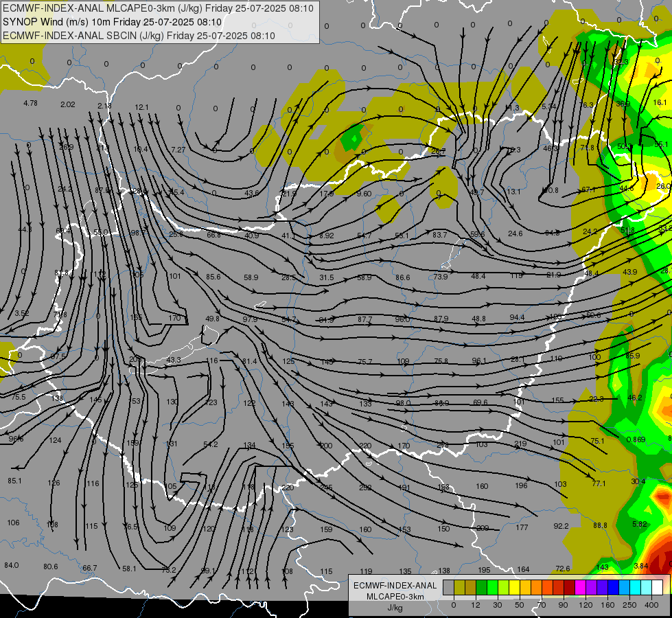Click the legend title "ECMWF-INDEX-ANAL"
Screen dimensions: 672x618
point(395,586)
